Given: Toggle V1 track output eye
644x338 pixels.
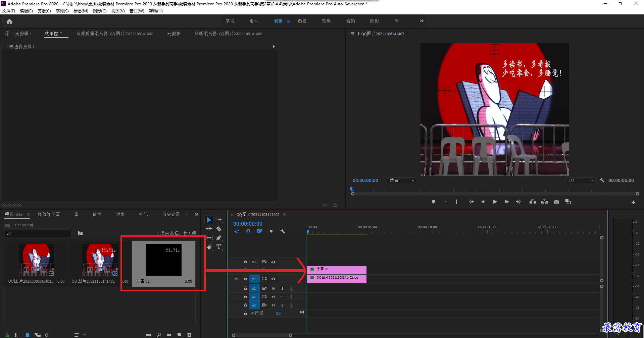Looking at the screenshot, I should pyautogui.click(x=273, y=279).
